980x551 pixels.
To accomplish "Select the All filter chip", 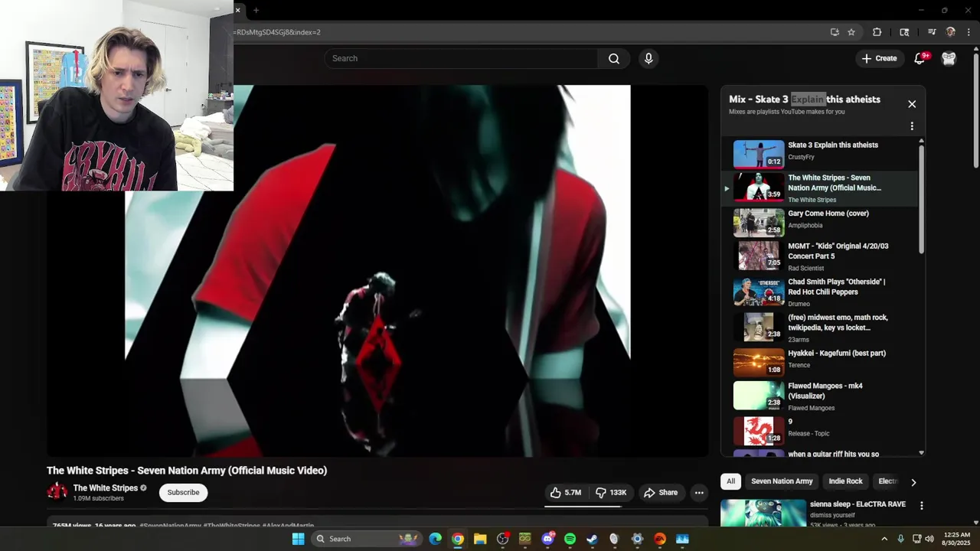I will (730, 481).
